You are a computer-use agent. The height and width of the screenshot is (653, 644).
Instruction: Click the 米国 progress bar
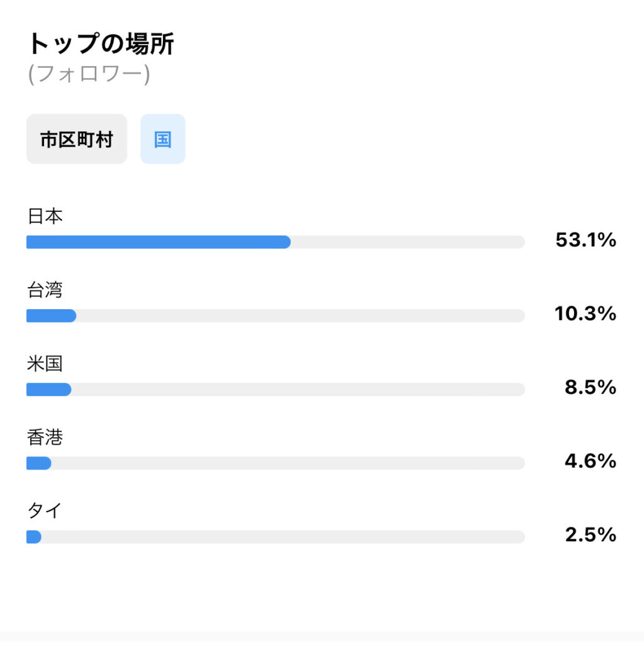[275, 390]
